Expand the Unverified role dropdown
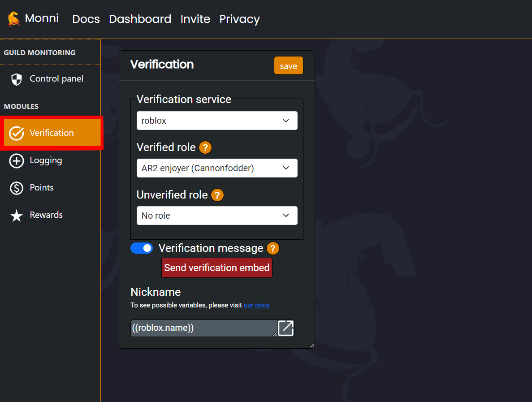Viewport: 532px width, 402px height. 217,216
